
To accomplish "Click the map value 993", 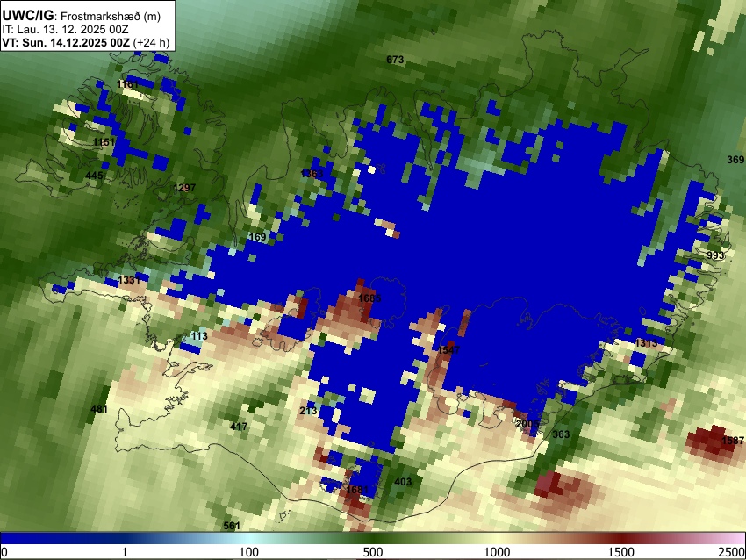I will tap(715, 255).
